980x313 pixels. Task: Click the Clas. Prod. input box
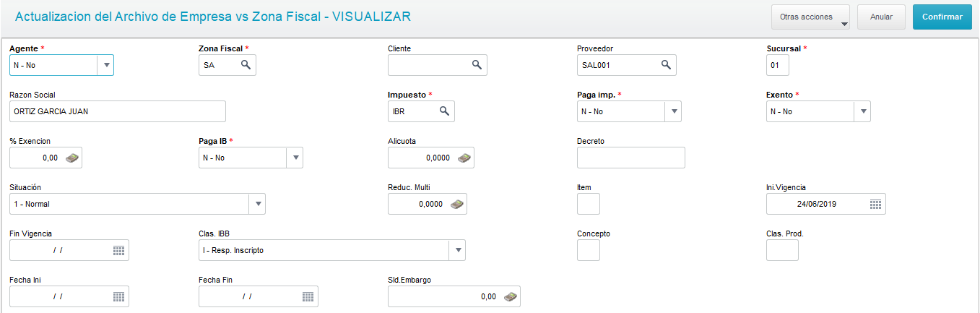(x=782, y=250)
